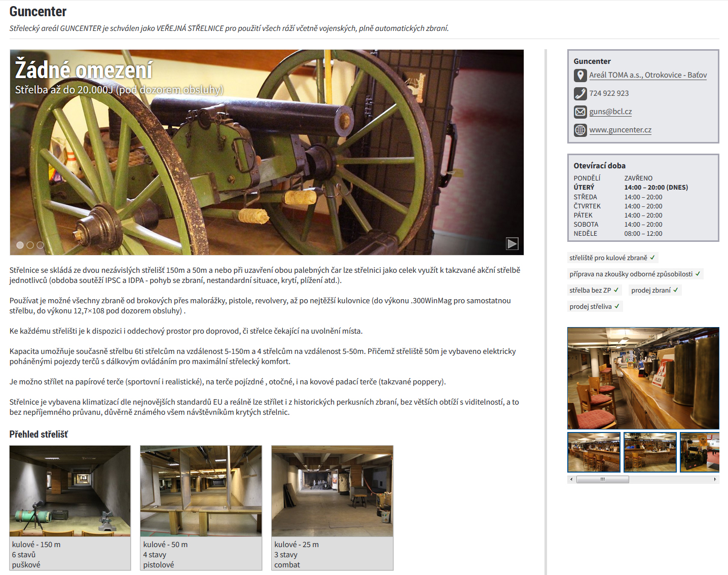
Task: Click the 6 stavů caption text
Action: coord(24,555)
